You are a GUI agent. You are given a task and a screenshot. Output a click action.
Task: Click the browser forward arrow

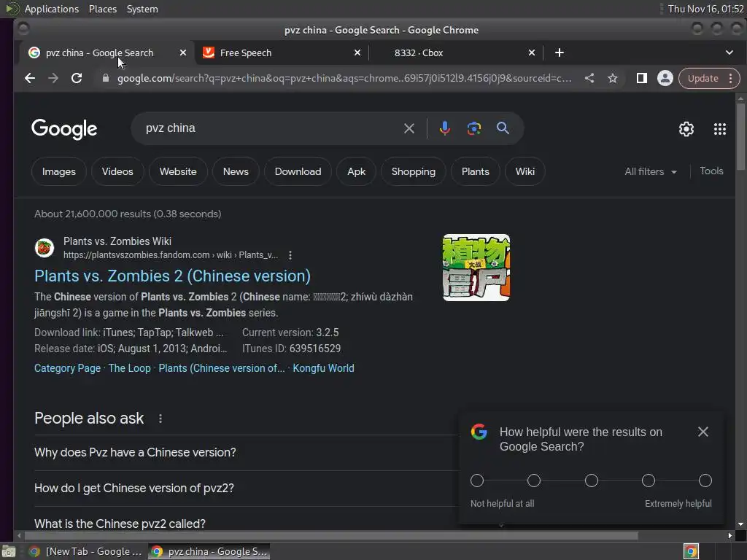coord(53,78)
